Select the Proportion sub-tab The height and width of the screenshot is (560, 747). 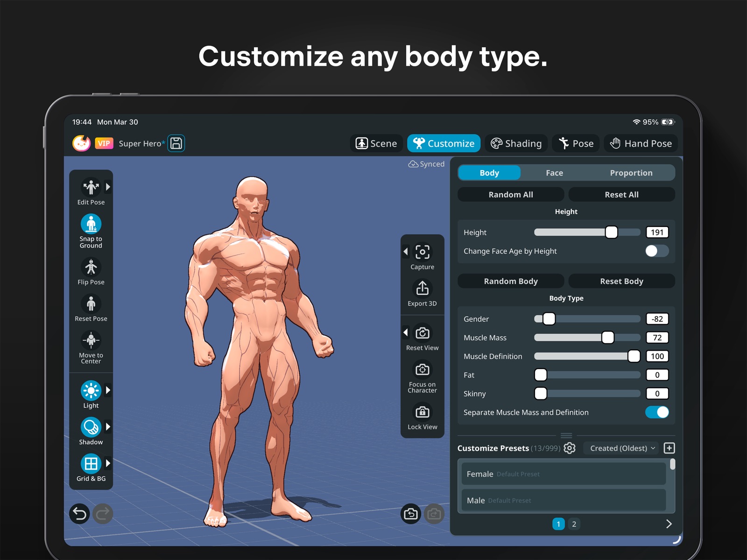(631, 173)
